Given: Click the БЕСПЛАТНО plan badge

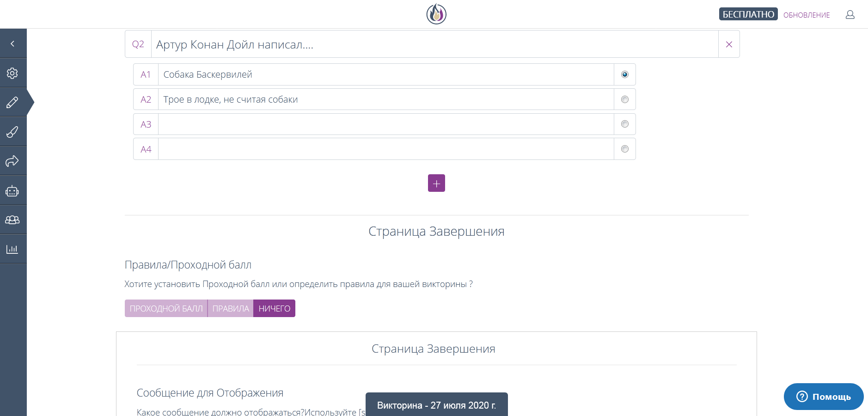Looking at the screenshot, I should pos(748,14).
